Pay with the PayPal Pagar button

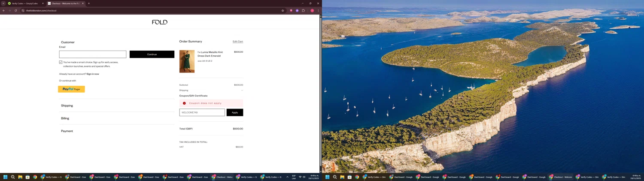tap(71, 89)
